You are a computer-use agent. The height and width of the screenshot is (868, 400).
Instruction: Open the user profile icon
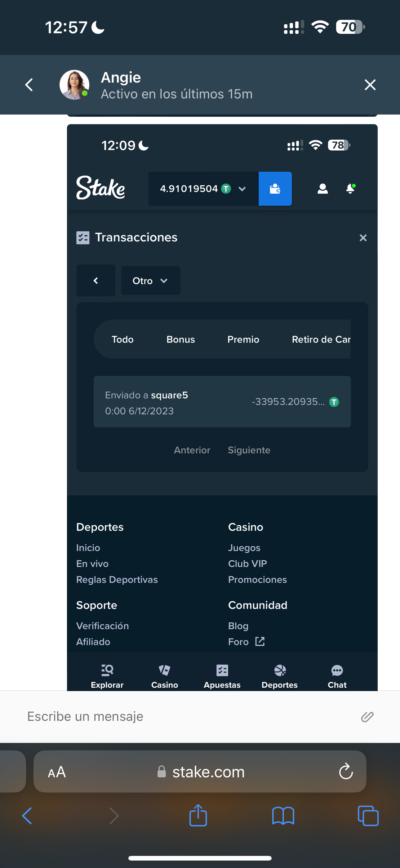coord(322,189)
